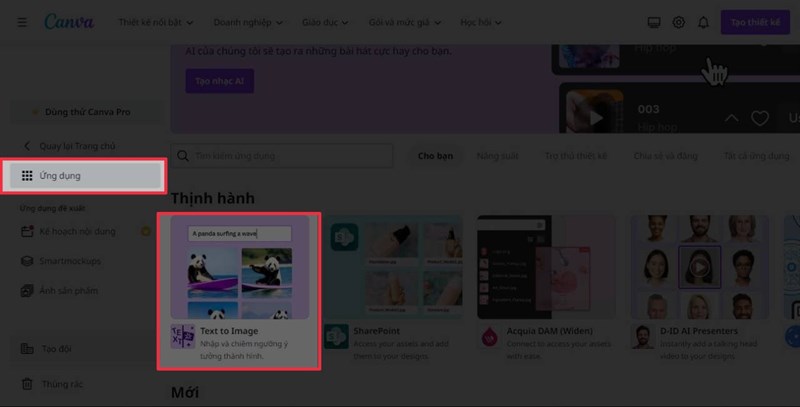Like track 003 with heart icon
The width and height of the screenshot is (800, 407).
[760, 118]
